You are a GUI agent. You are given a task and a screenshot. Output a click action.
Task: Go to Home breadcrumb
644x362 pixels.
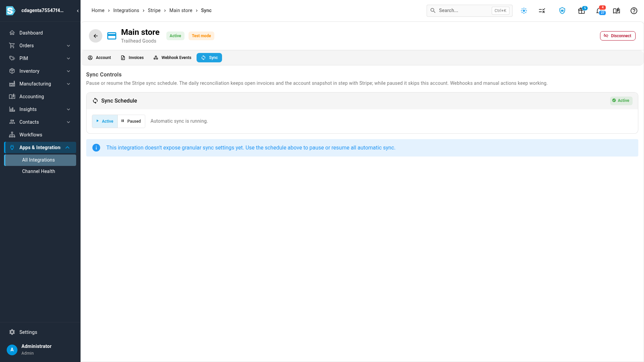coord(98,10)
